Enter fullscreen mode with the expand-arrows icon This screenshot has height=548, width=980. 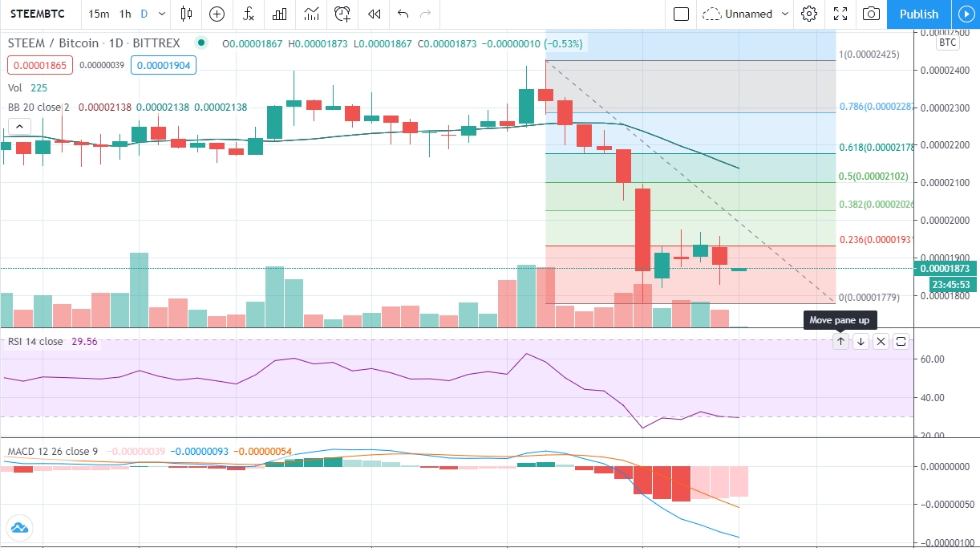(840, 14)
